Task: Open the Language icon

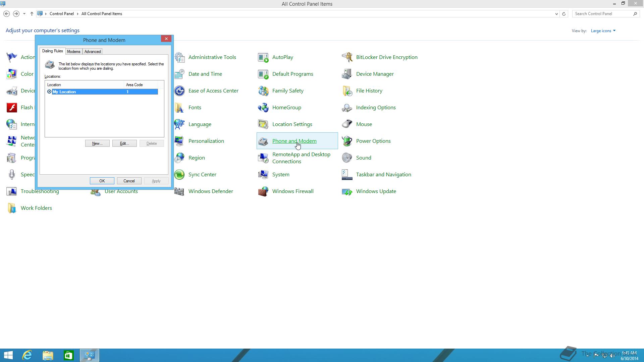Action: coord(179,124)
